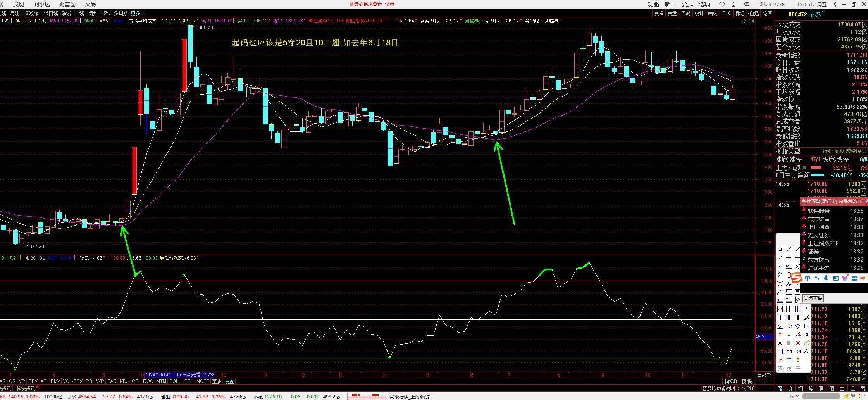
Task: Open the 指标B indicator selector
Action: pyautogui.click(x=731, y=381)
